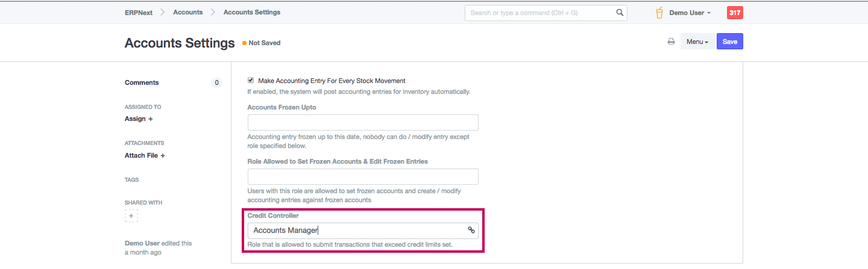Viewport: 868px width, 269px height.
Task: Click the Credit Controller role field
Action: coord(356,230)
